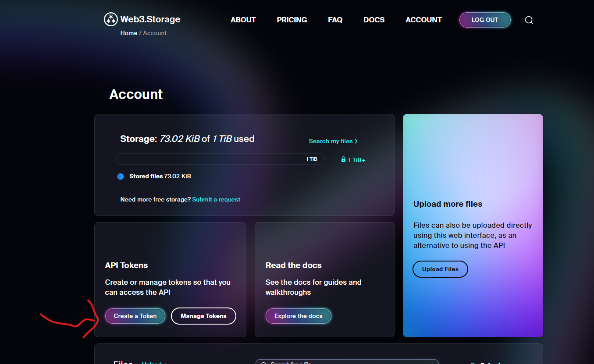Click the Home breadcrumb link
The image size is (594, 364).
(129, 33)
